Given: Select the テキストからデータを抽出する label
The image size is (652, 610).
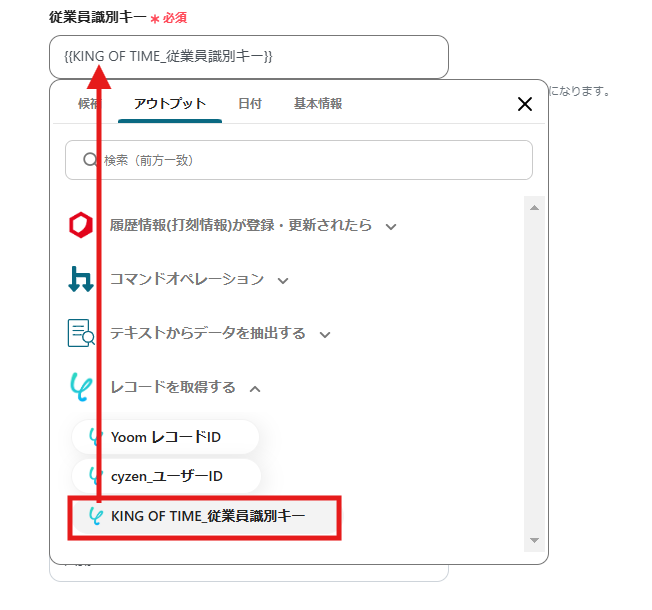Looking at the screenshot, I should (207, 333).
